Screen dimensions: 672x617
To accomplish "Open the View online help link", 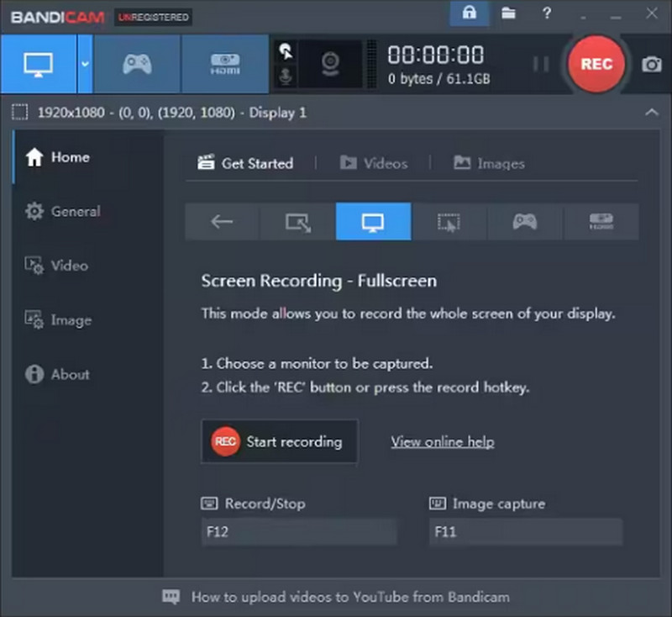I will 443,441.
